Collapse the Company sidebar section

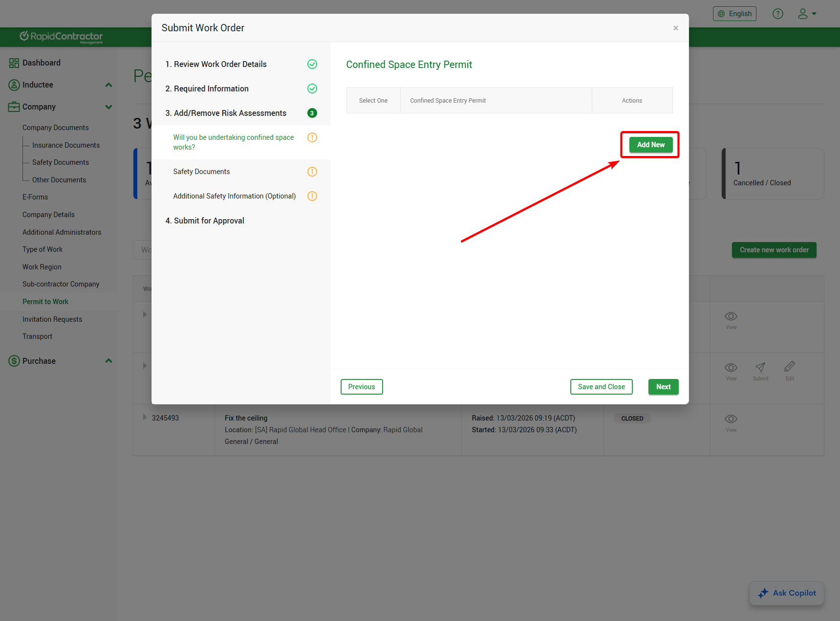(108, 107)
